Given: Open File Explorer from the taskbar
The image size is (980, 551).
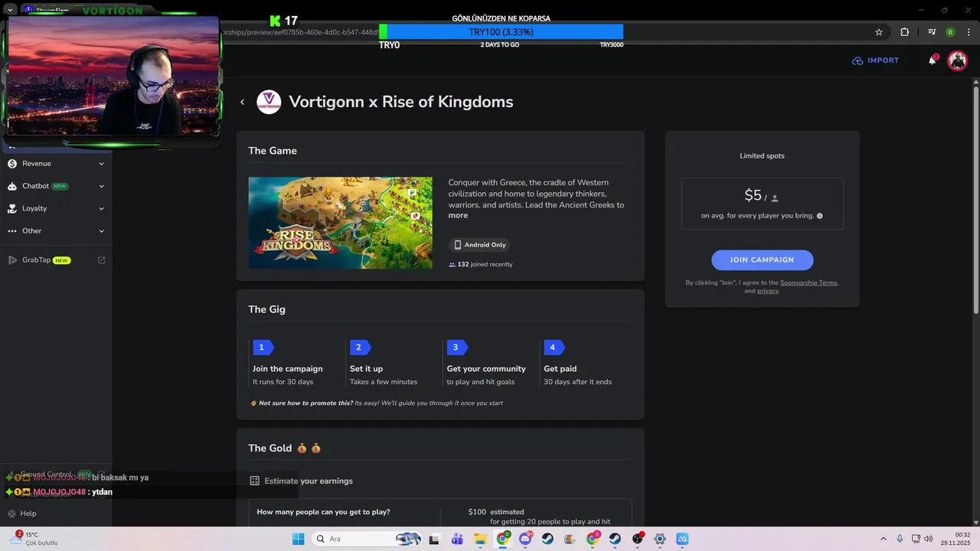Looking at the screenshot, I should coord(480,539).
